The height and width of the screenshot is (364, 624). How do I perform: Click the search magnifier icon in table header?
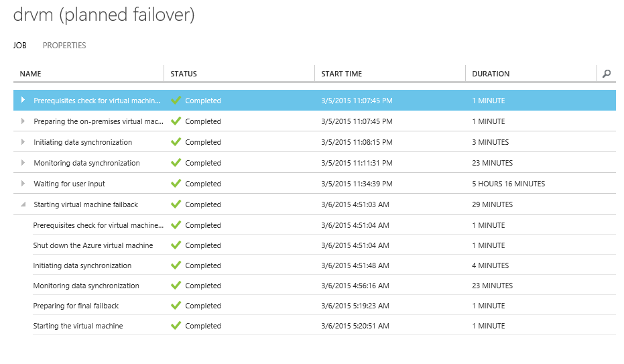[606, 74]
